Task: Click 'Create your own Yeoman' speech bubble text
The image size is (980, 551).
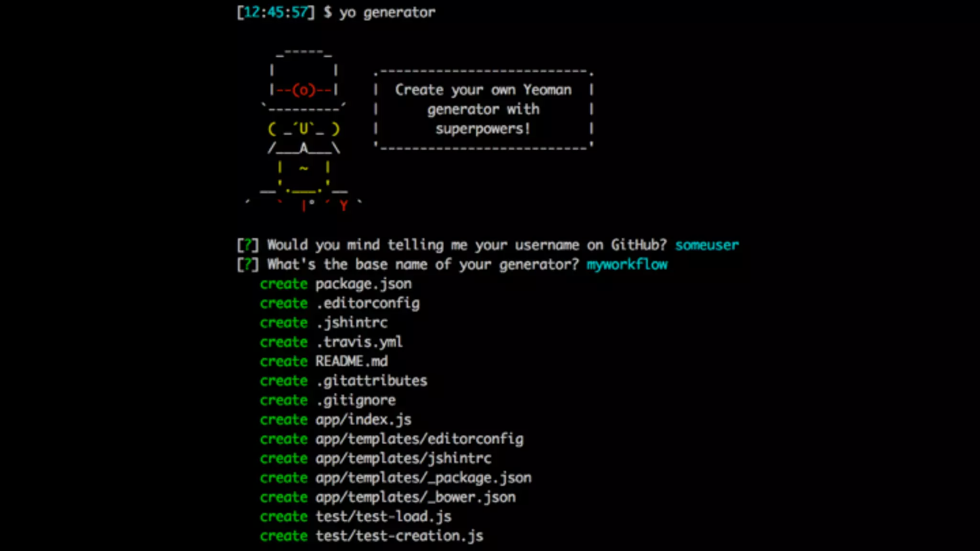Action: pyautogui.click(x=483, y=90)
